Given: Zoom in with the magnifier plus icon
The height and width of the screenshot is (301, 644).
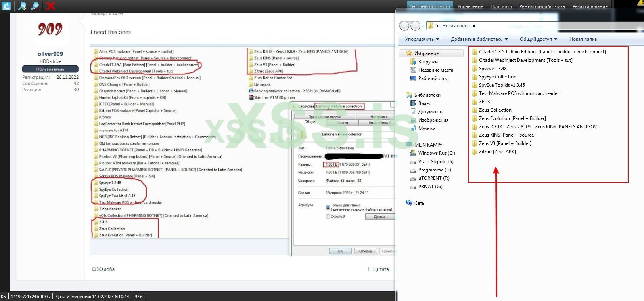Looking at the screenshot, I should click(x=23, y=6).
